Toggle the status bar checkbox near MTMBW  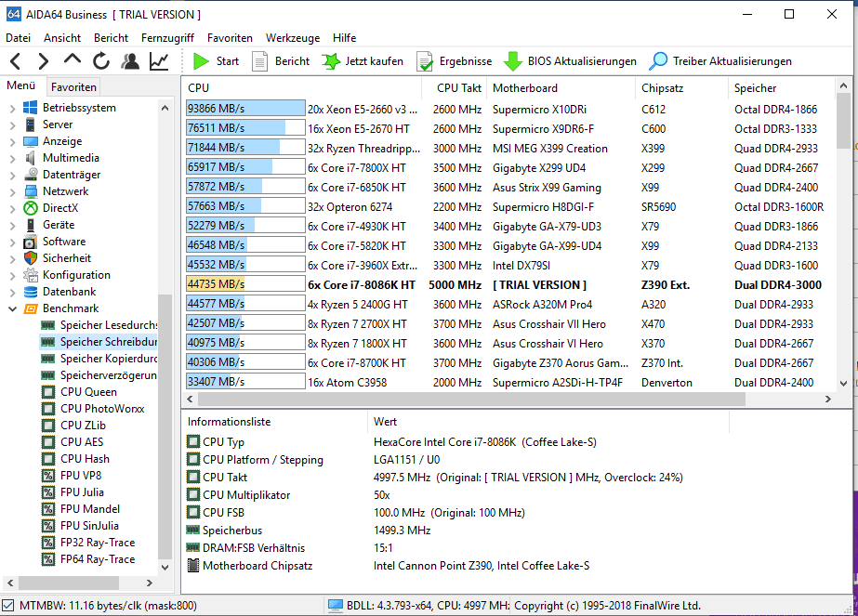click(7, 606)
